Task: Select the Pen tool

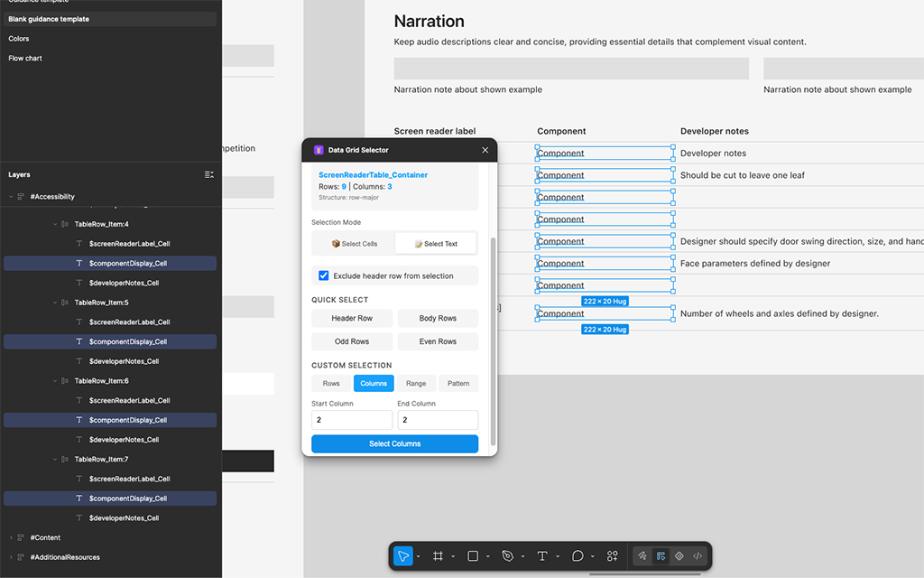Action: click(x=507, y=556)
